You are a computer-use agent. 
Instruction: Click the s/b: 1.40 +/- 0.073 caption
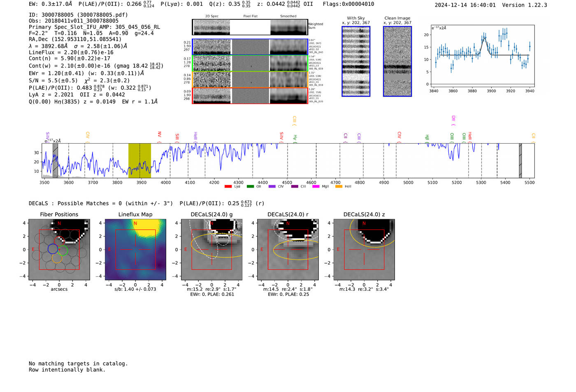[x=135, y=289]
